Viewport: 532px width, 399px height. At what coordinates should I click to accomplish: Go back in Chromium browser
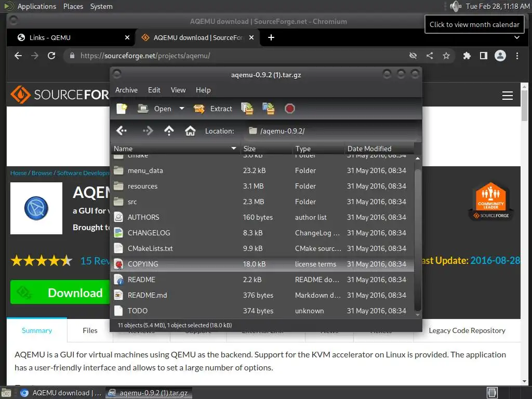coord(18,56)
